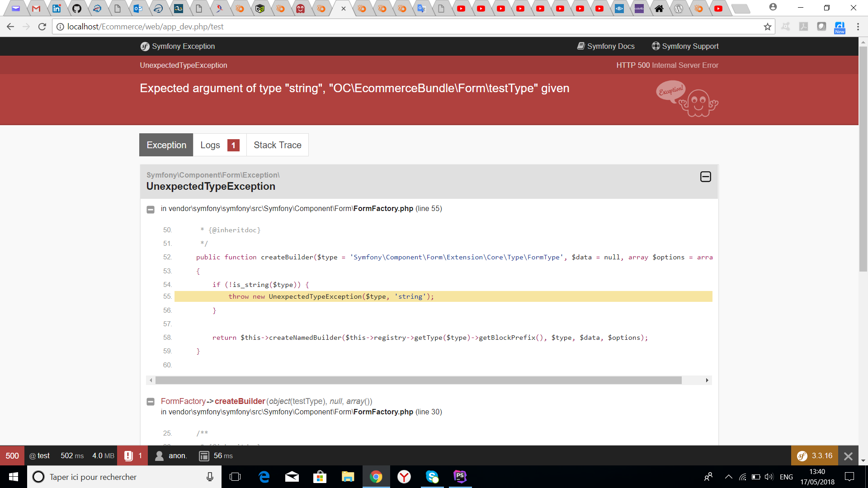Open the 56 ms rendering time panel
The width and height of the screenshot is (868, 488).
click(216, 455)
